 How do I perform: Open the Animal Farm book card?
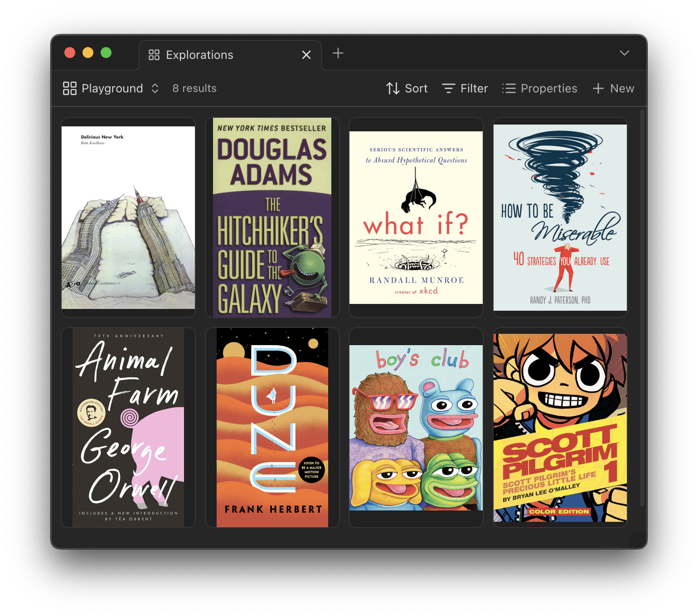point(128,428)
